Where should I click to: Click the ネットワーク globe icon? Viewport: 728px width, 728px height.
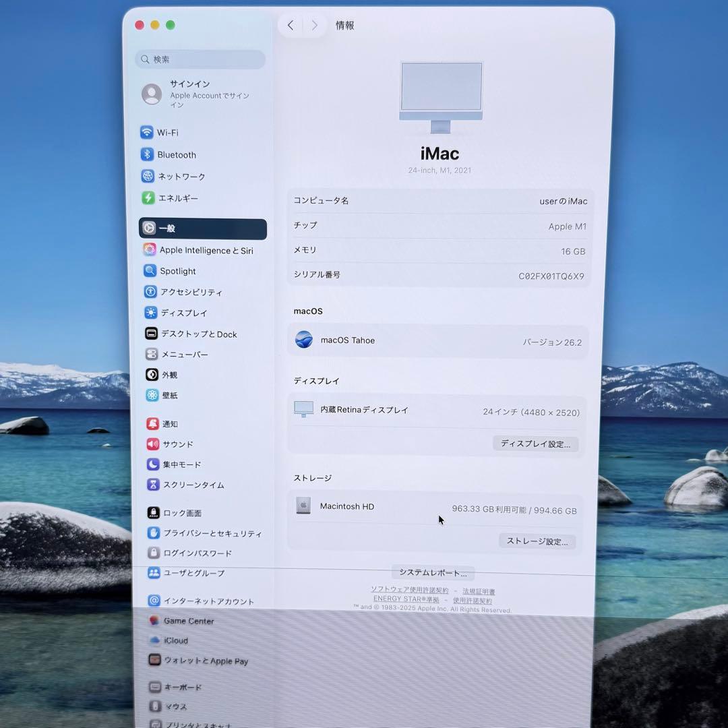[x=148, y=176]
